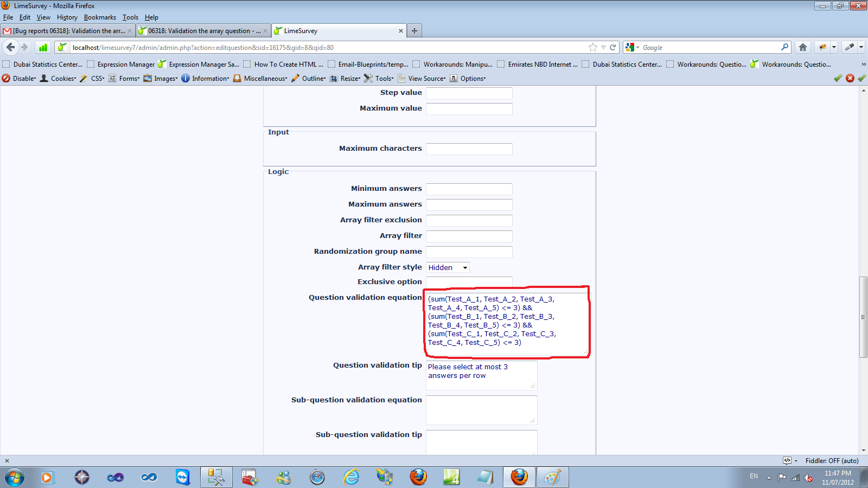Open a new tab with plus button

[x=414, y=31]
